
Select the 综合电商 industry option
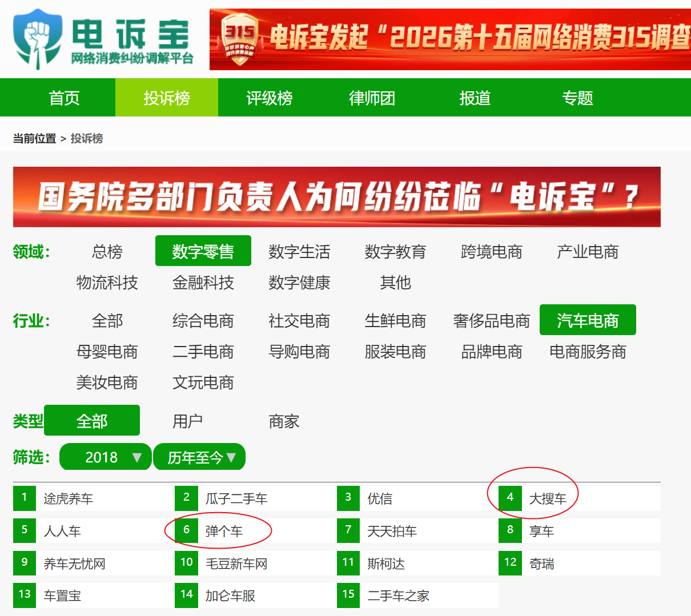[203, 321]
